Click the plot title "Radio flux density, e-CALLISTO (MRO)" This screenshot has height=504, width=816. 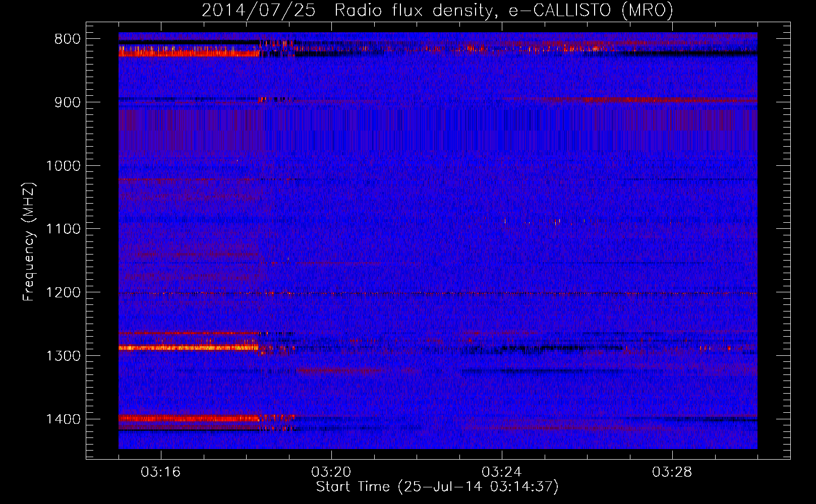(x=503, y=11)
